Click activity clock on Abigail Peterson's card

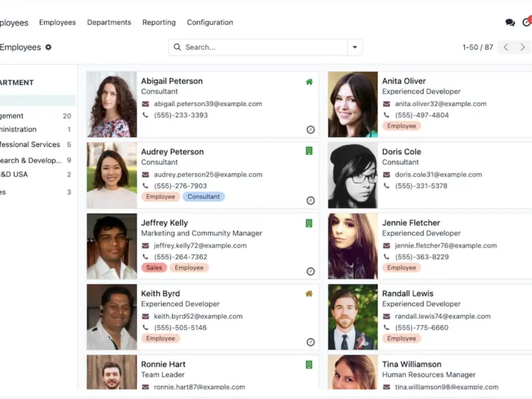click(x=311, y=130)
